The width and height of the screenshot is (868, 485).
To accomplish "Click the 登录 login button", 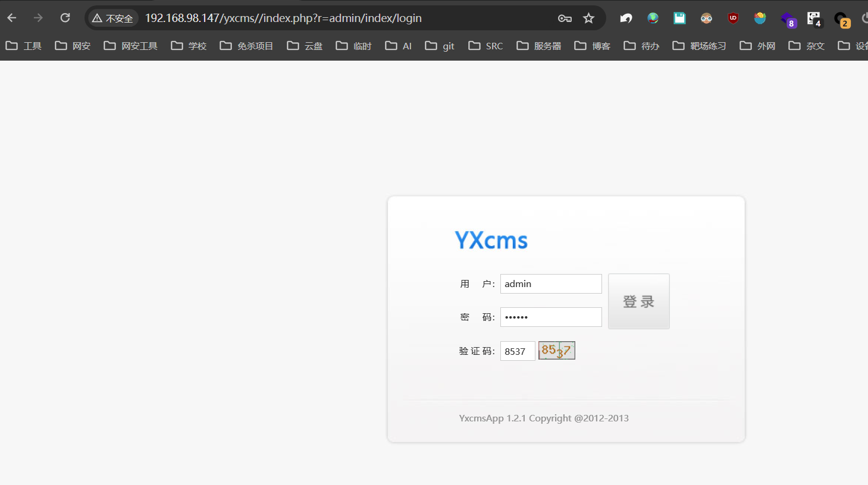I will 639,301.
